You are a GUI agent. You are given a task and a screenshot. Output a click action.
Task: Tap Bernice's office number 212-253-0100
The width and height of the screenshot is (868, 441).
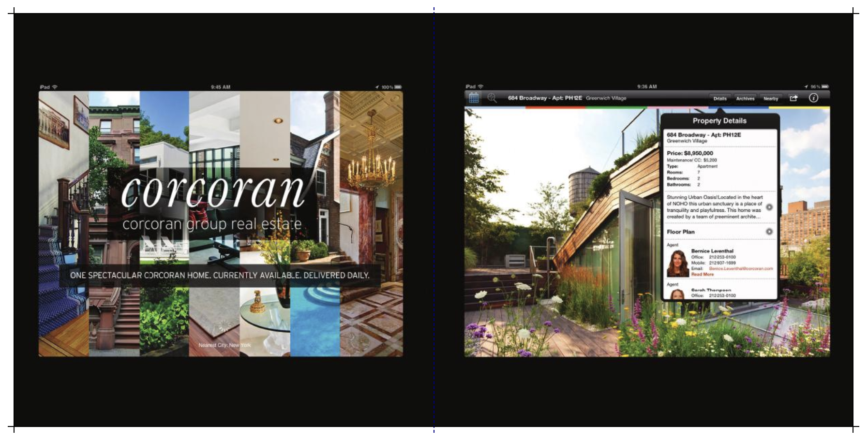coord(722,257)
